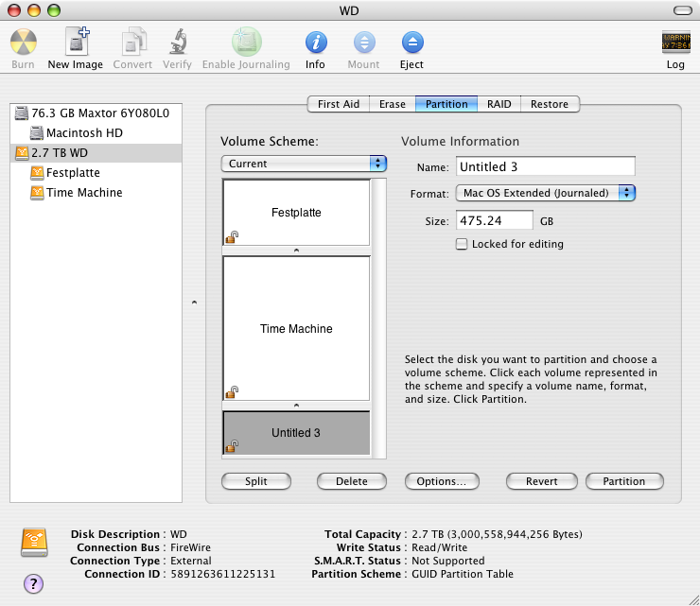This screenshot has height=606, width=700.
Task: Click the FireWire drive icon near Disk Description
Action: click(x=34, y=543)
